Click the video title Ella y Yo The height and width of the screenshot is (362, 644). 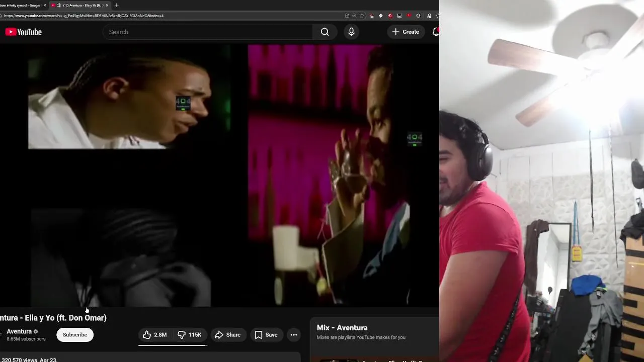53,318
